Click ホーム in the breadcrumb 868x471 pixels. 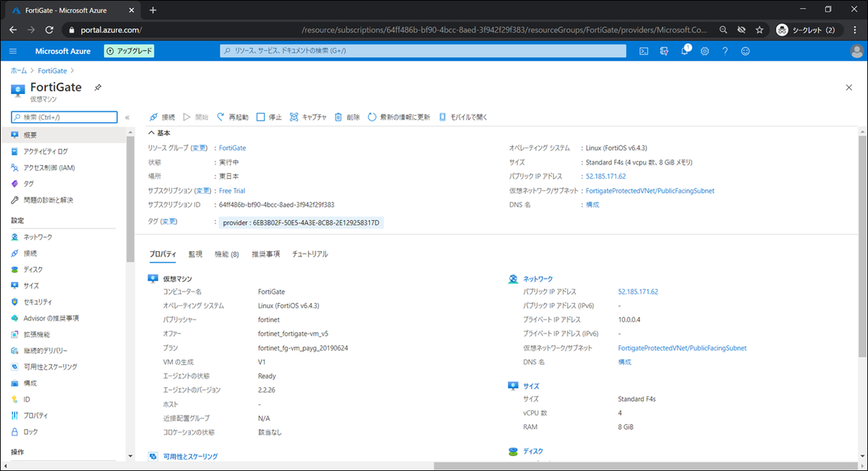click(19, 70)
